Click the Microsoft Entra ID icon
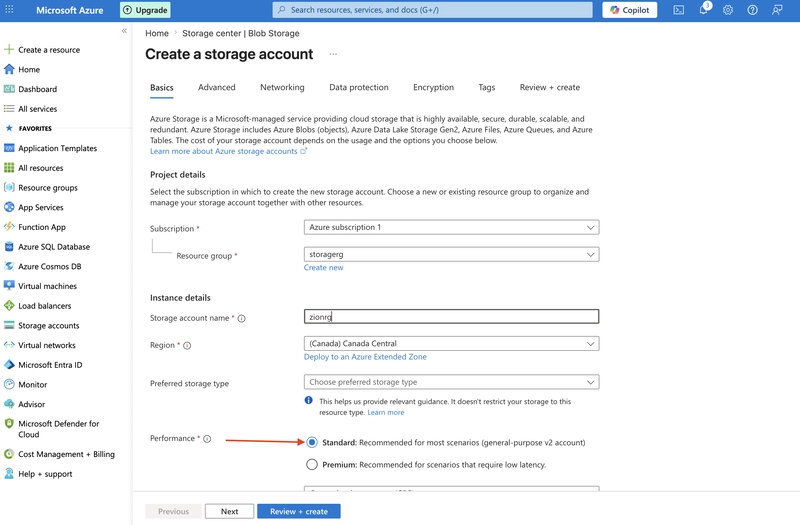 [9, 365]
